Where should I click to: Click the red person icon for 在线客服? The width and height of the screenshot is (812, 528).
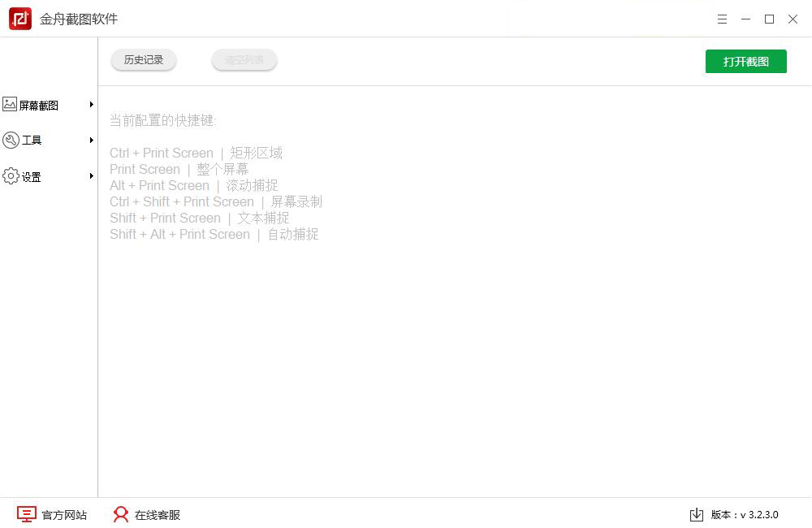point(121,514)
